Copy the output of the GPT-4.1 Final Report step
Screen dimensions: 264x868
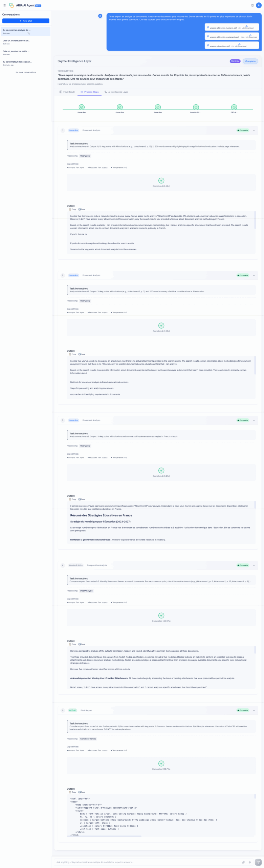click(x=73, y=792)
